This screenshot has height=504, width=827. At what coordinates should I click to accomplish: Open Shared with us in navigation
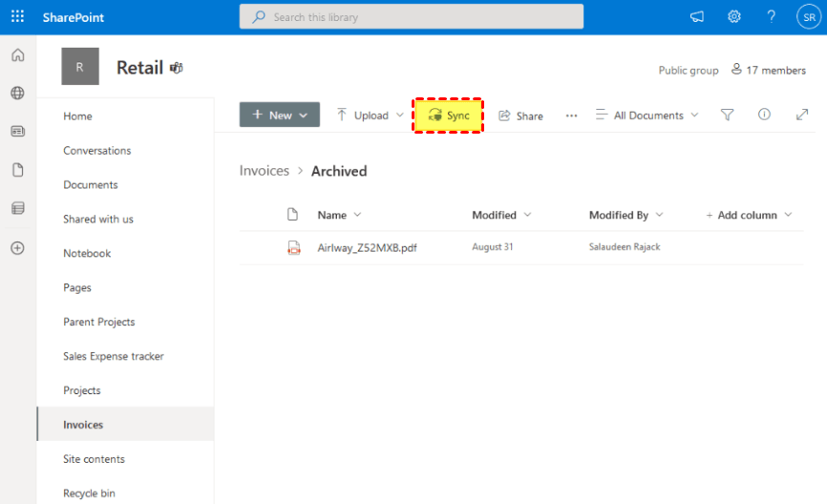(x=98, y=219)
